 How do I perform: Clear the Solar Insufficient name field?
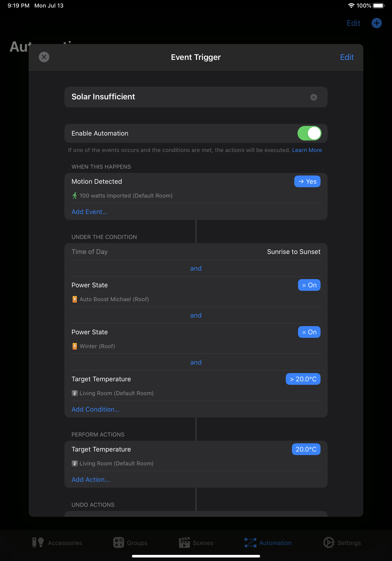[x=314, y=97]
